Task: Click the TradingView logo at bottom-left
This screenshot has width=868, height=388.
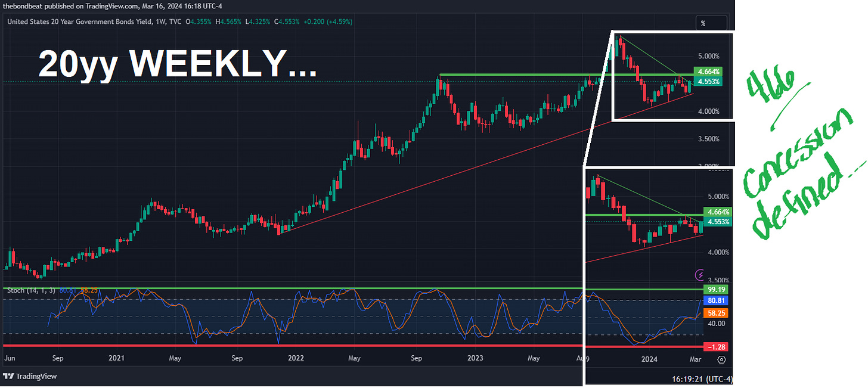Action: [x=29, y=376]
